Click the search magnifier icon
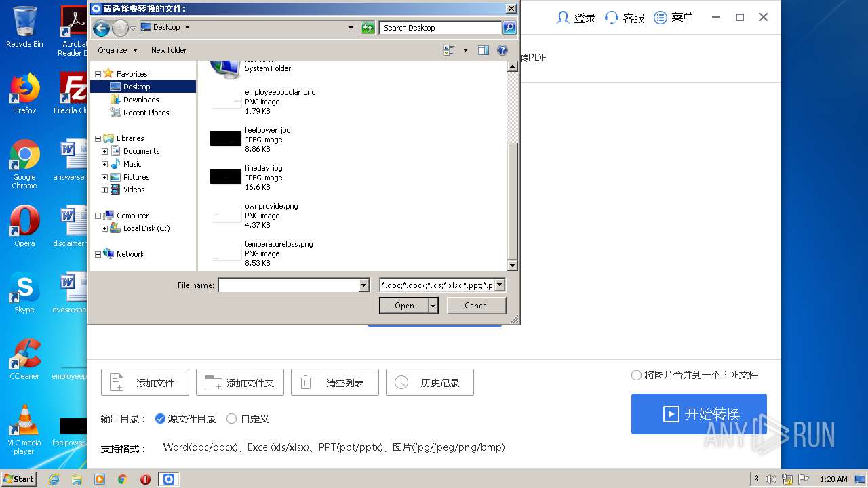Screen dimensions: 868x488 509,28
